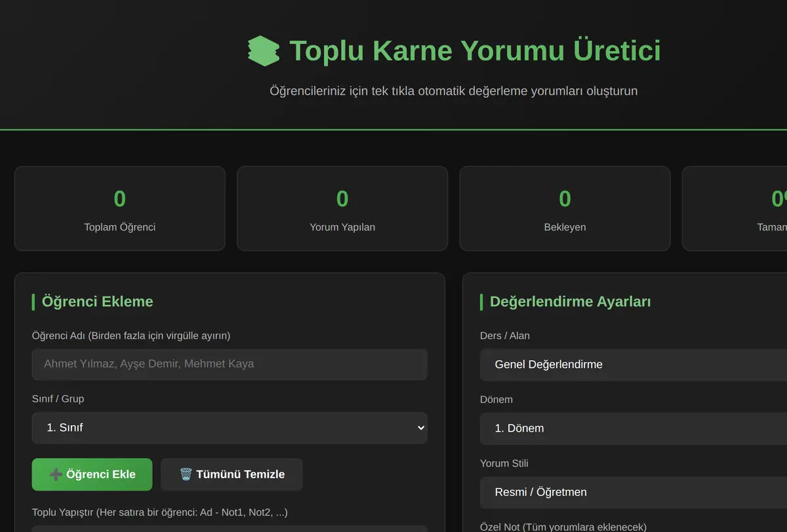Click the trash icon on Tümünü Temizle

[x=186, y=474]
